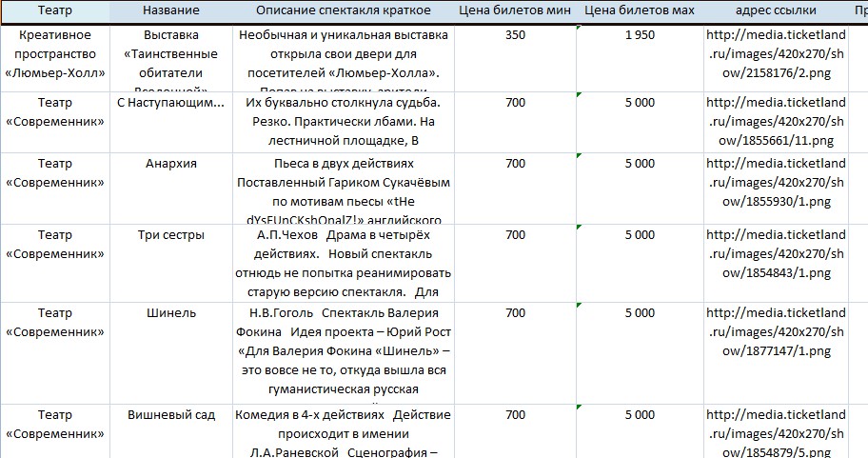Click the «адрес ссылки» column header
868x458 pixels.
776,10
